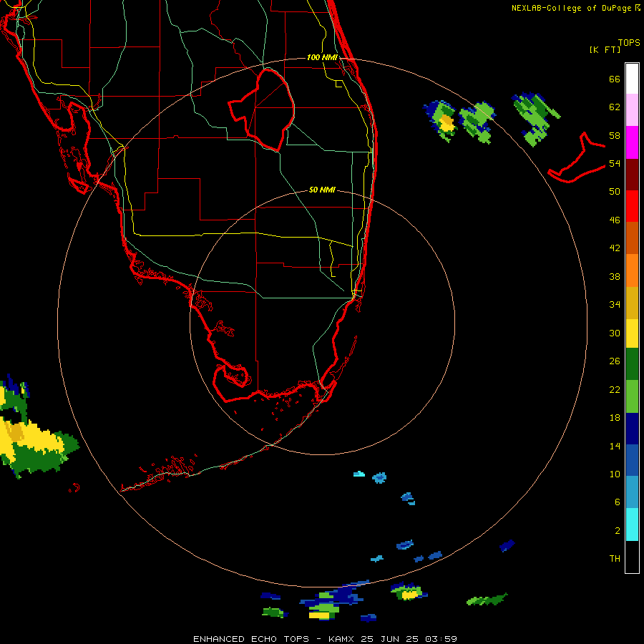Click the dark red 54 kft swatch

point(632,175)
